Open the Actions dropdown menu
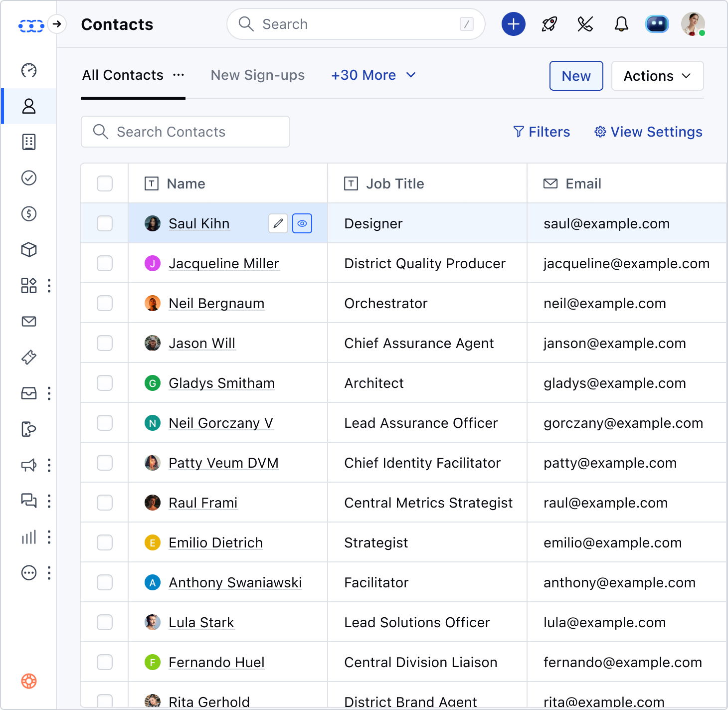Image resolution: width=728 pixels, height=710 pixels. pyautogui.click(x=657, y=76)
